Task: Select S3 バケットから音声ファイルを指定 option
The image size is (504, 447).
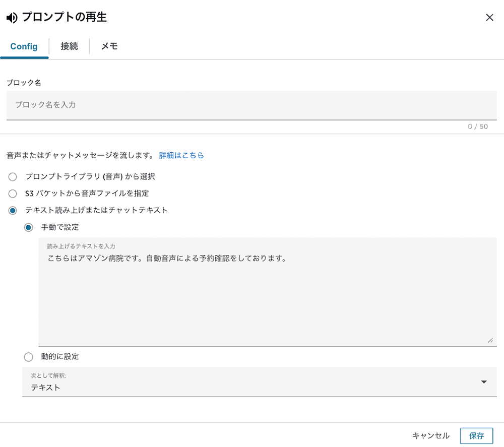Action: [13, 194]
